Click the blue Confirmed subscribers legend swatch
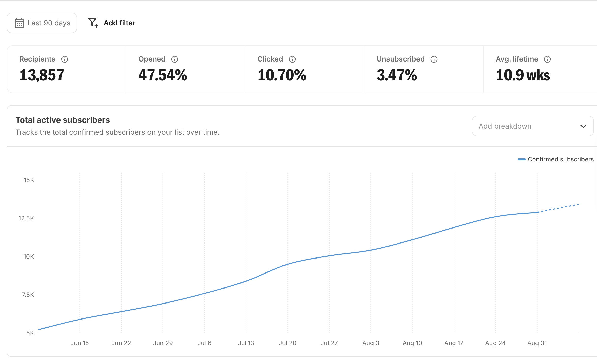The height and width of the screenshot is (364, 597). [522, 159]
